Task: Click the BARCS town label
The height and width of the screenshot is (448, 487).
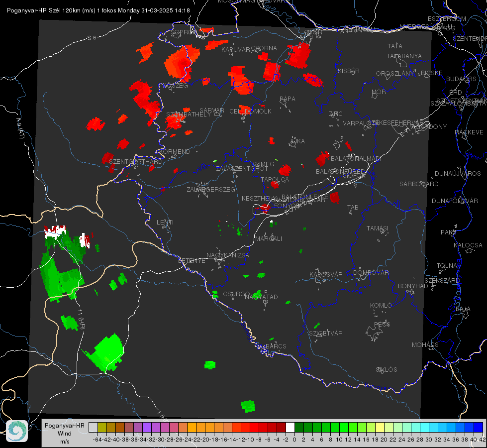Action: pyautogui.click(x=276, y=346)
